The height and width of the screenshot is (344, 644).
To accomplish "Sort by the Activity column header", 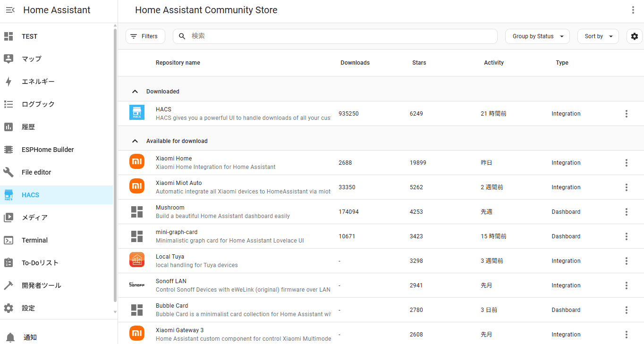I will [x=494, y=63].
